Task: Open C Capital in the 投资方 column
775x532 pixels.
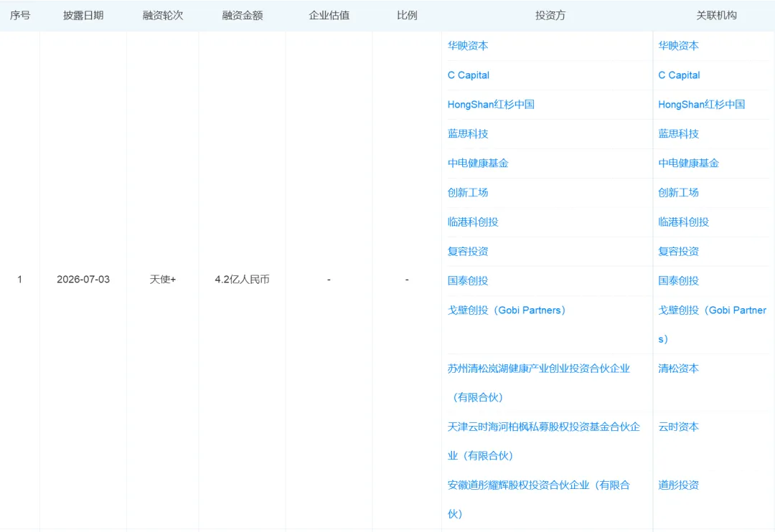Action: [468, 75]
